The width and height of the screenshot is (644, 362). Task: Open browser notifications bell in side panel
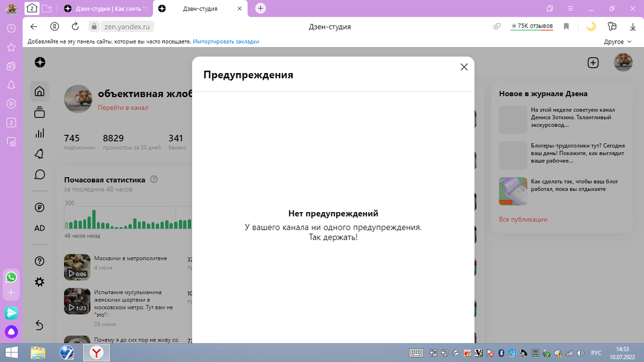pos(11,85)
